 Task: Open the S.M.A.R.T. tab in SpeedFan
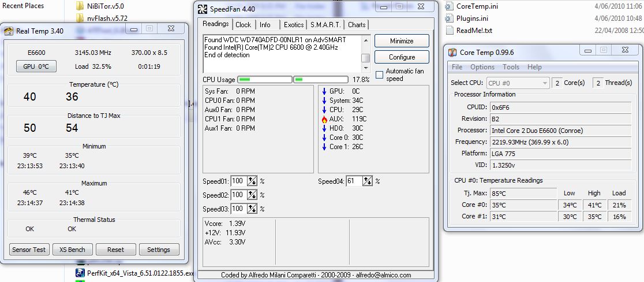click(325, 25)
